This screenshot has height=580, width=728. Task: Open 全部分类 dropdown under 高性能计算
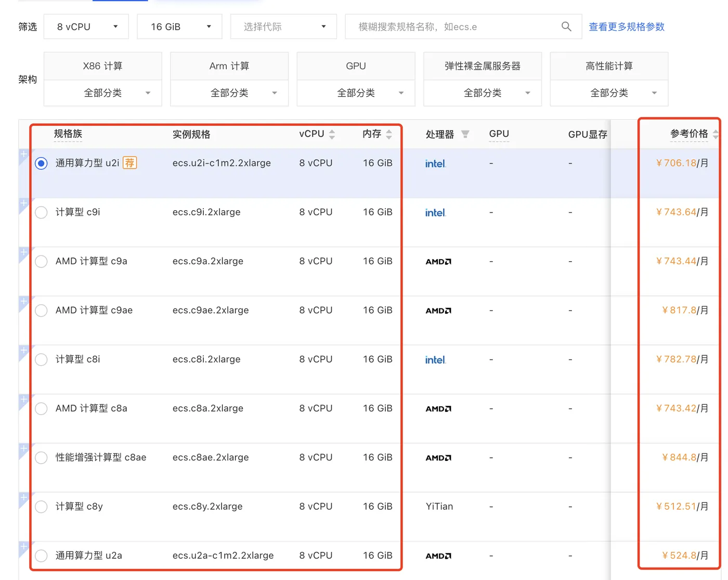[609, 93]
